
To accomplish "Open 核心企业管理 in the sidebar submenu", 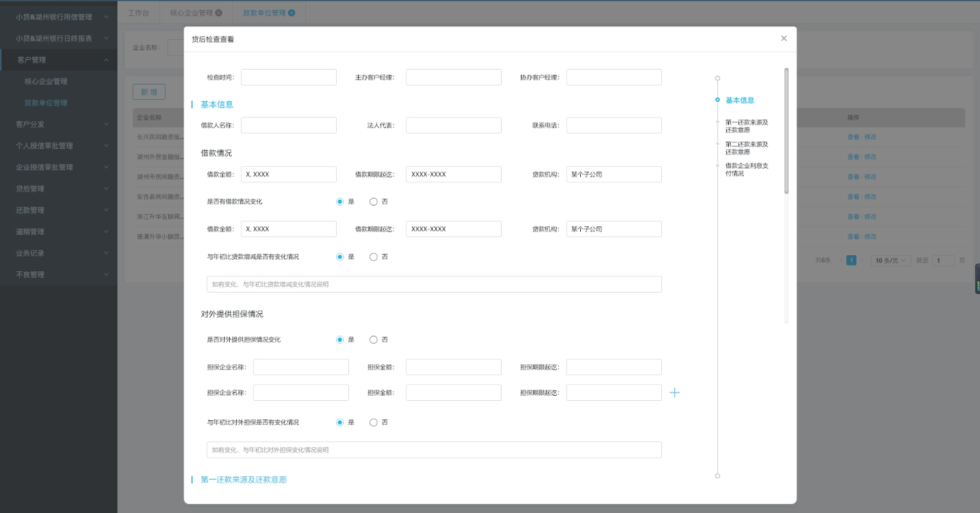I will coord(46,81).
